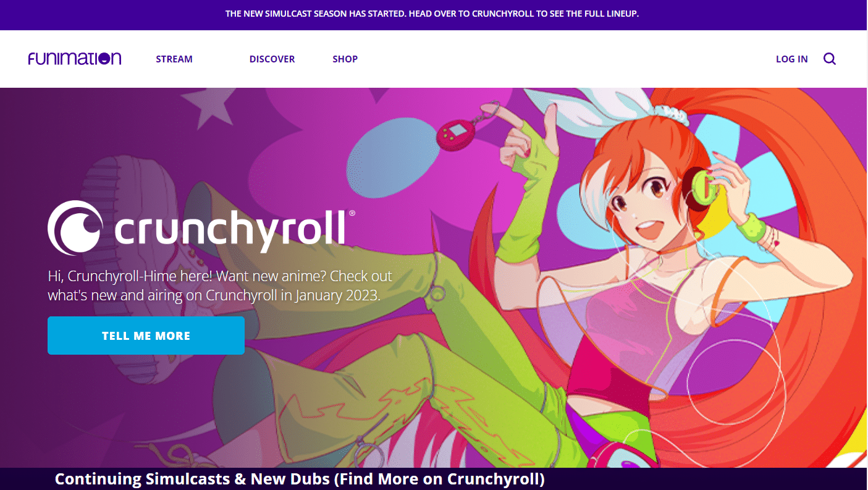Screen dimensions: 868x490
Task: Open the Stream menu
Action: point(174,59)
